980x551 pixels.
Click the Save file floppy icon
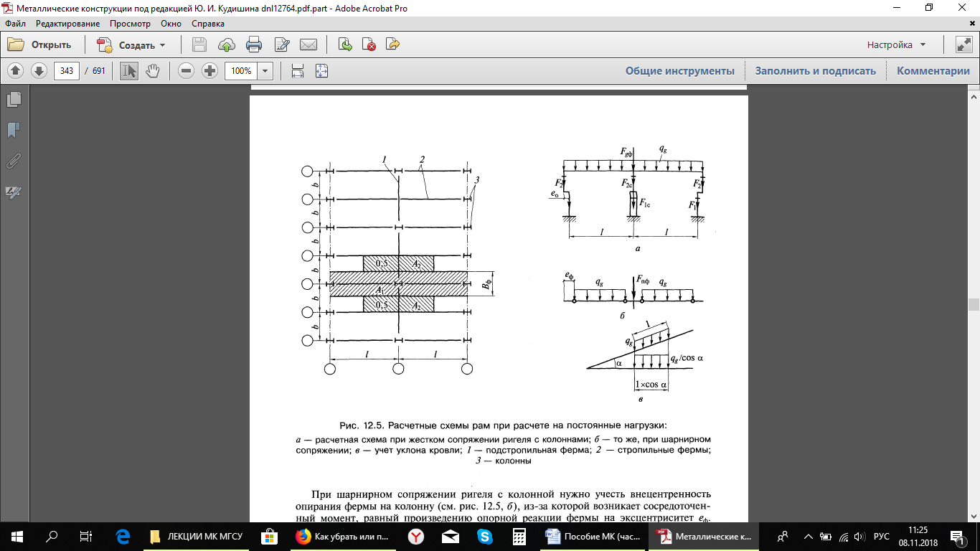[x=199, y=44]
